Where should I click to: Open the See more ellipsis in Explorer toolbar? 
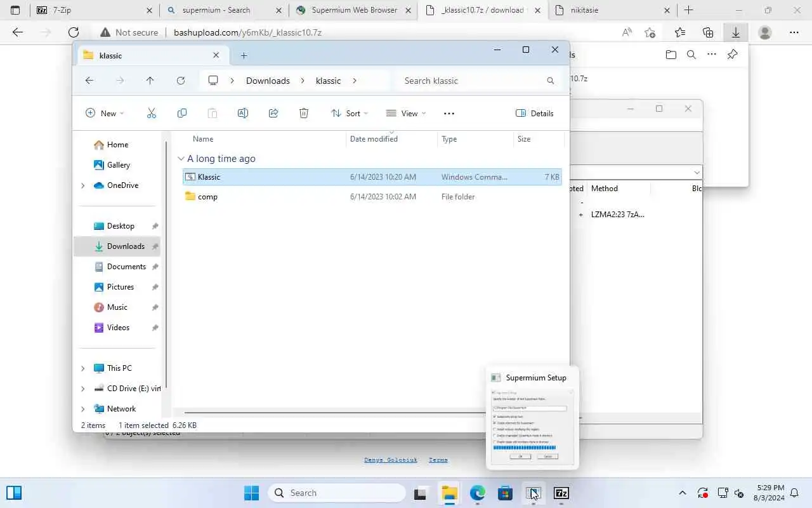[449, 113]
